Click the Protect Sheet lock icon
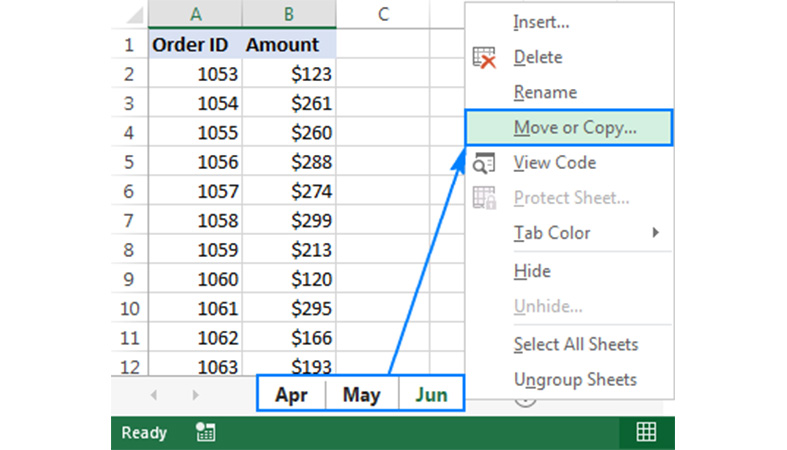 (485, 198)
